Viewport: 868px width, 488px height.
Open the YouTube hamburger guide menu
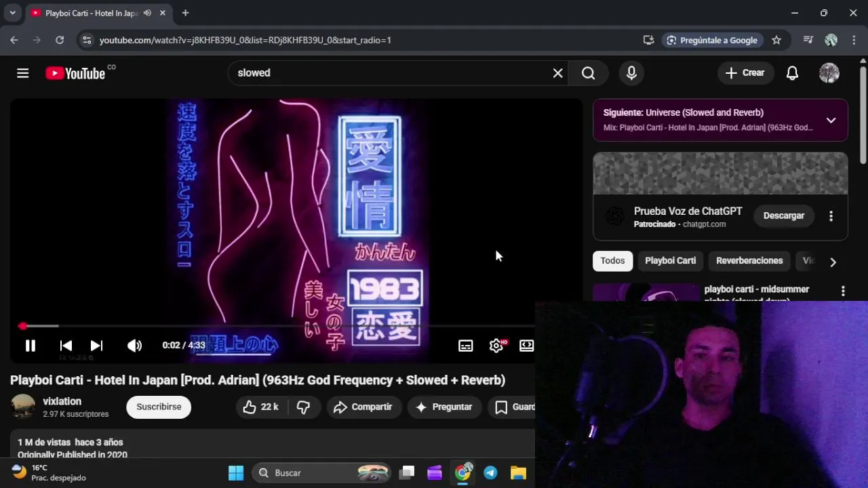(x=23, y=73)
